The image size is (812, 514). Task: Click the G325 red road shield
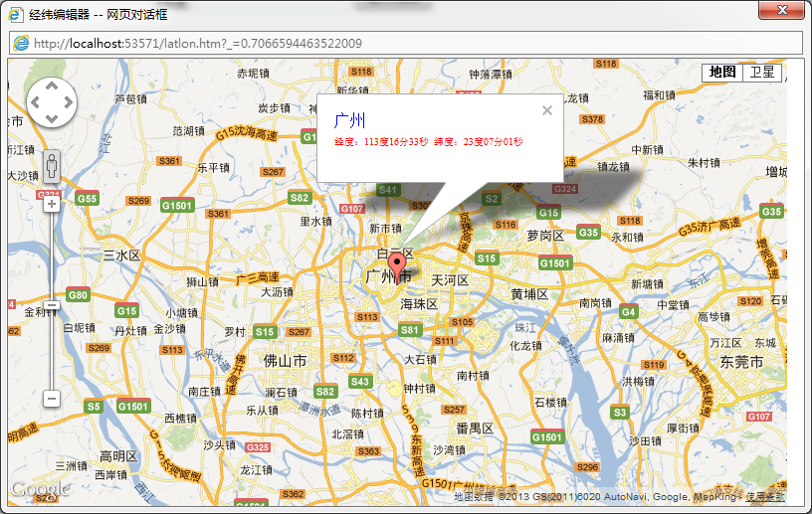(258, 446)
